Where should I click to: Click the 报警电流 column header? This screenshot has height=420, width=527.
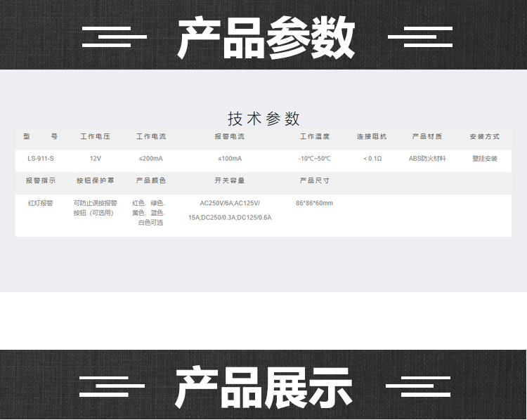(x=230, y=136)
